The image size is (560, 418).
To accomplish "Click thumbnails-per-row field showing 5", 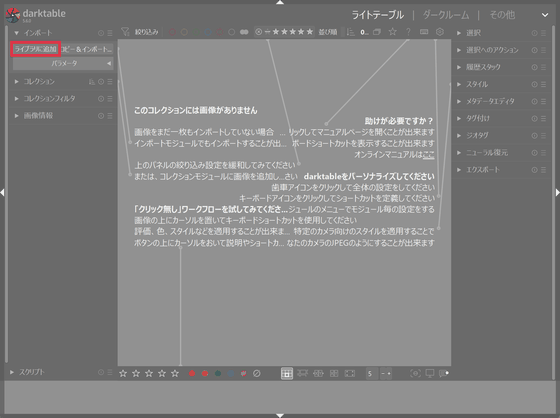I will pyautogui.click(x=371, y=374).
